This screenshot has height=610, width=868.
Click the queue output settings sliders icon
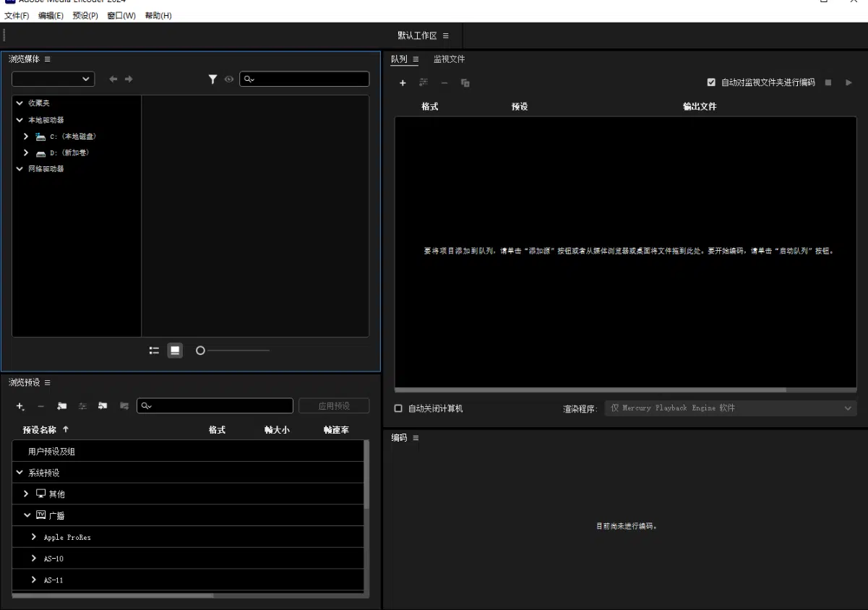click(424, 83)
